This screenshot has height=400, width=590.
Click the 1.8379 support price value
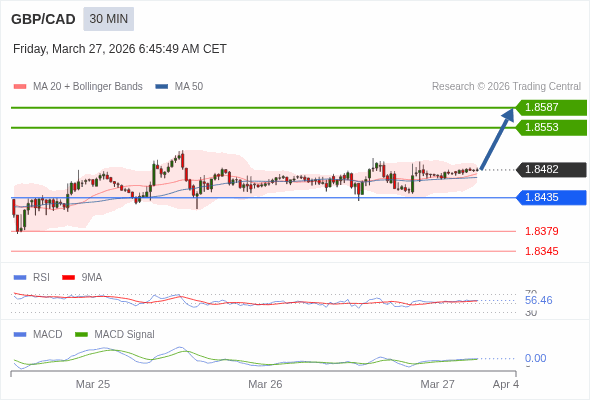pos(541,231)
